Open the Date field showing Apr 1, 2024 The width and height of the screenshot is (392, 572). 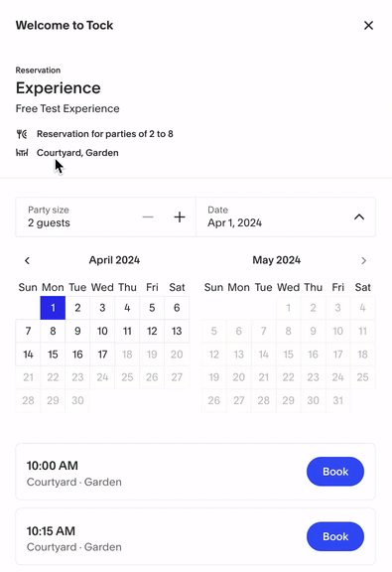click(x=286, y=217)
